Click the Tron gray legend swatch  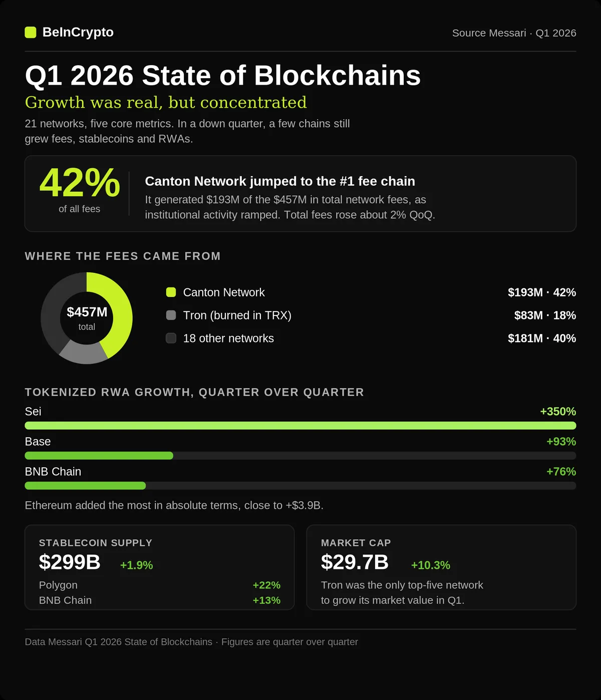click(x=171, y=315)
